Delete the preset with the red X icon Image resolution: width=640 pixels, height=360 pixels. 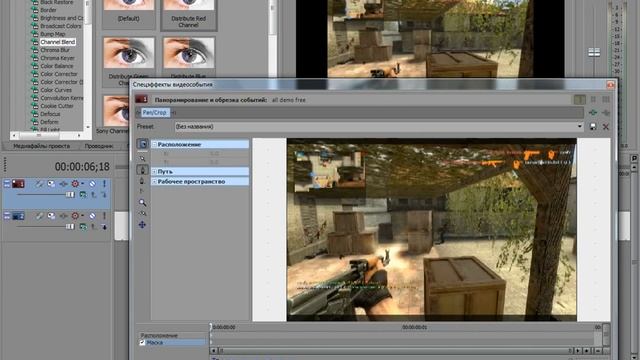tap(606, 127)
